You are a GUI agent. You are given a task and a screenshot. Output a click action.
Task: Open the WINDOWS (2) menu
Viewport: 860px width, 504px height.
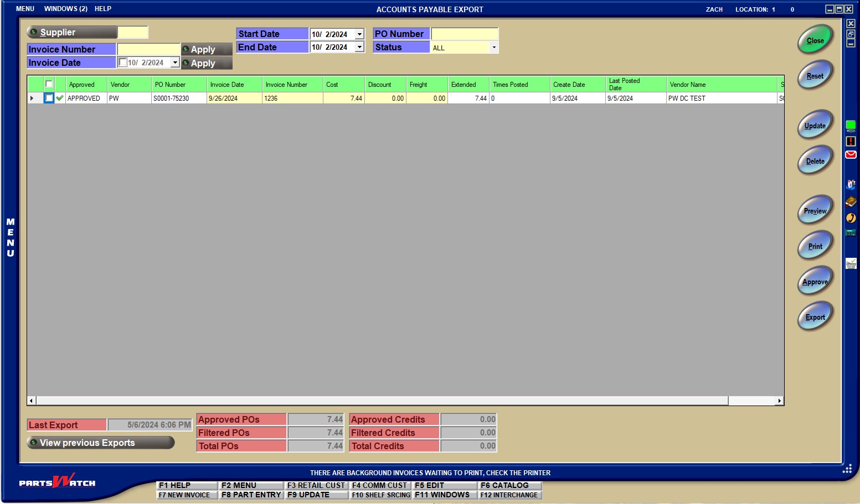65,9
